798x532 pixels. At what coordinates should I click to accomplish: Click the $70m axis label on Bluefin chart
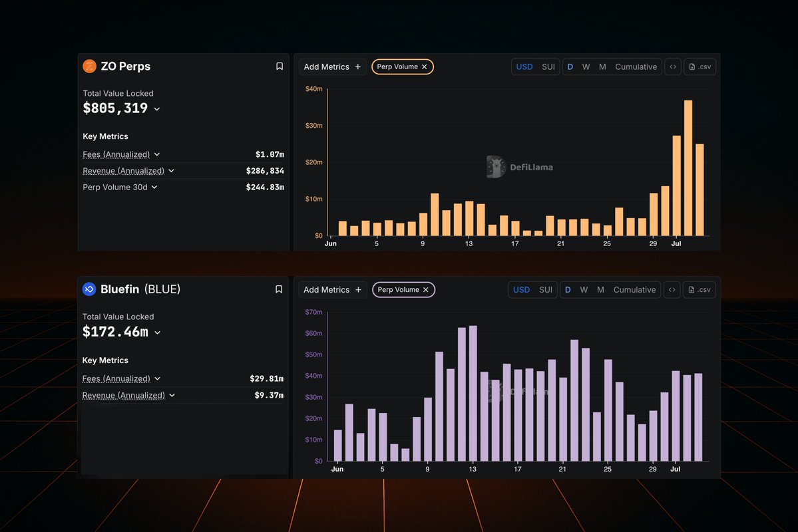(x=313, y=312)
